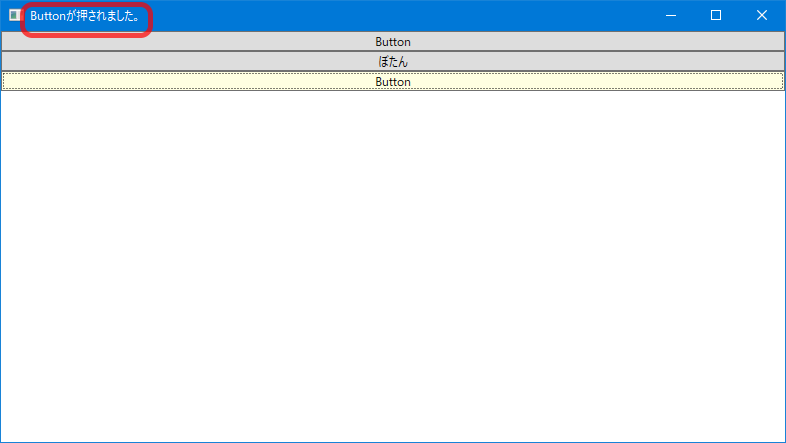Click the title text Buttonが押されました。

coord(85,16)
